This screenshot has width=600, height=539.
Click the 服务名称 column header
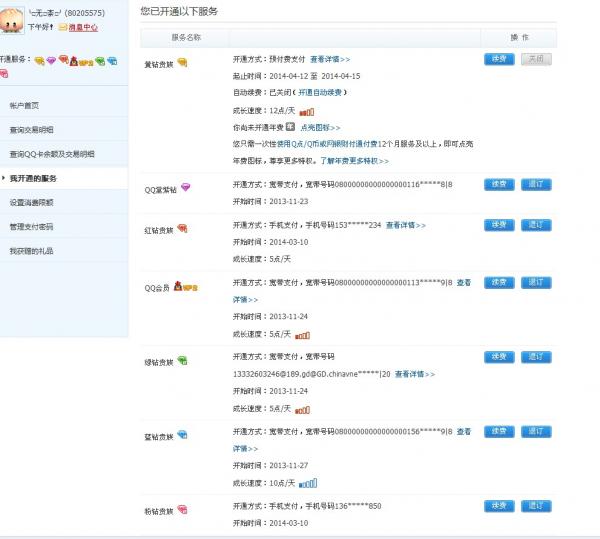[x=186, y=37]
